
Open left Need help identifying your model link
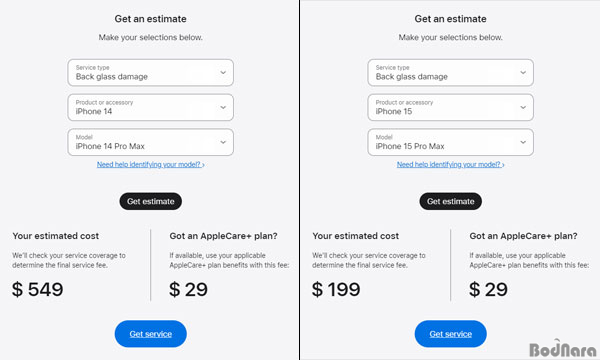[150, 165]
